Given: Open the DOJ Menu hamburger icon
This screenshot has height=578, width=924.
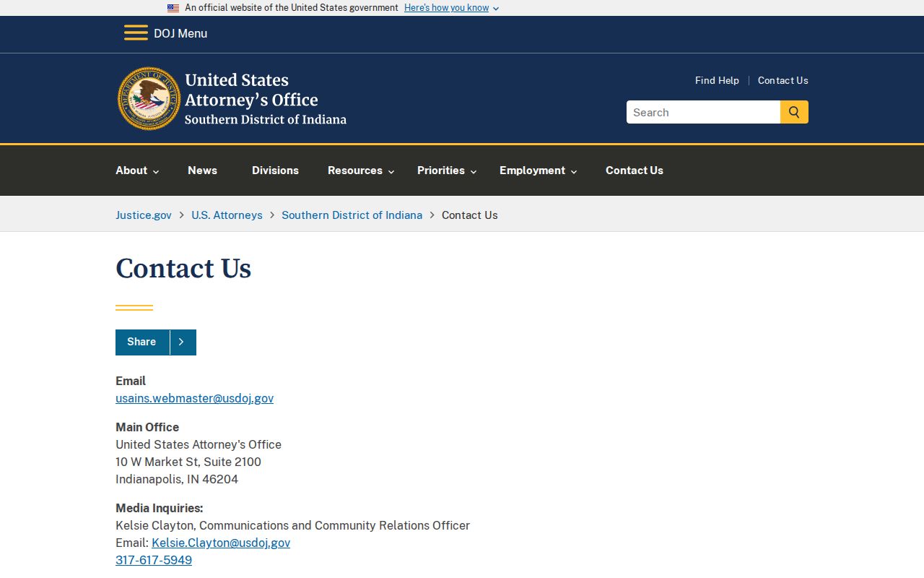Looking at the screenshot, I should [136, 33].
